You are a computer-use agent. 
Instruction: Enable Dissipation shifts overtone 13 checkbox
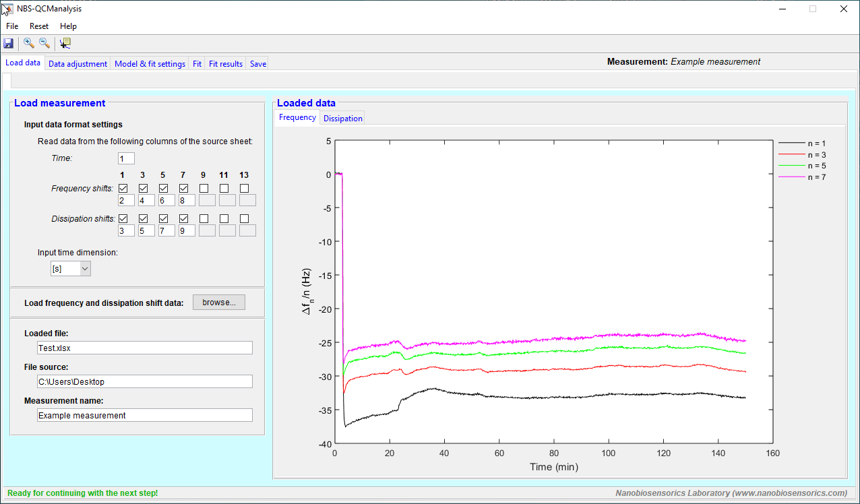point(244,219)
